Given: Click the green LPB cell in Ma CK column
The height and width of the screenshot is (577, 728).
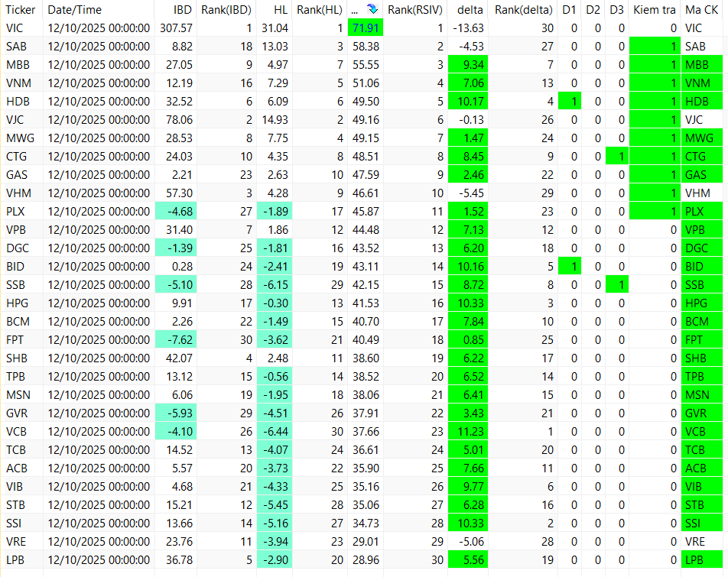Looking at the screenshot, I should pos(702,559).
